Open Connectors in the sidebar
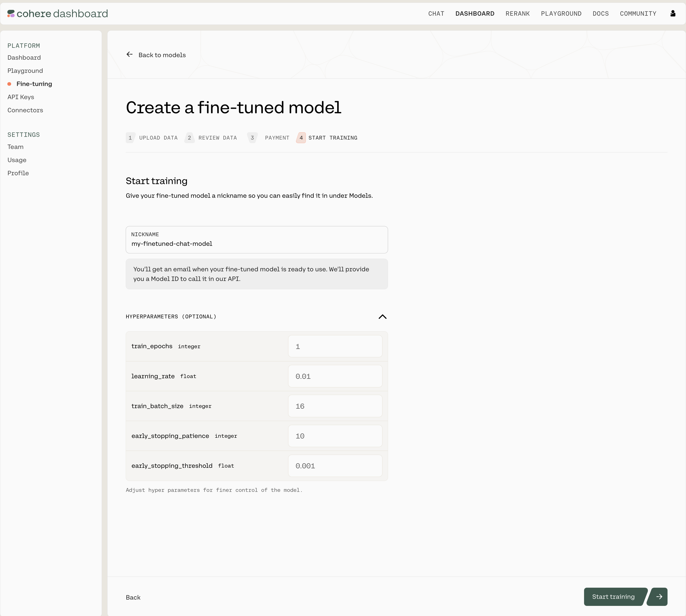The image size is (686, 616). coord(25,110)
